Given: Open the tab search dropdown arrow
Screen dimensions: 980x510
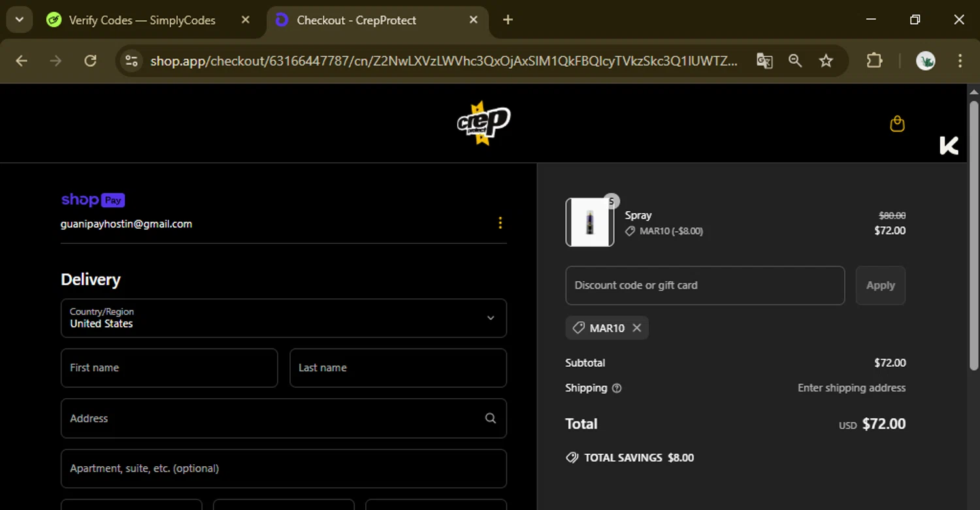Looking at the screenshot, I should (20, 20).
